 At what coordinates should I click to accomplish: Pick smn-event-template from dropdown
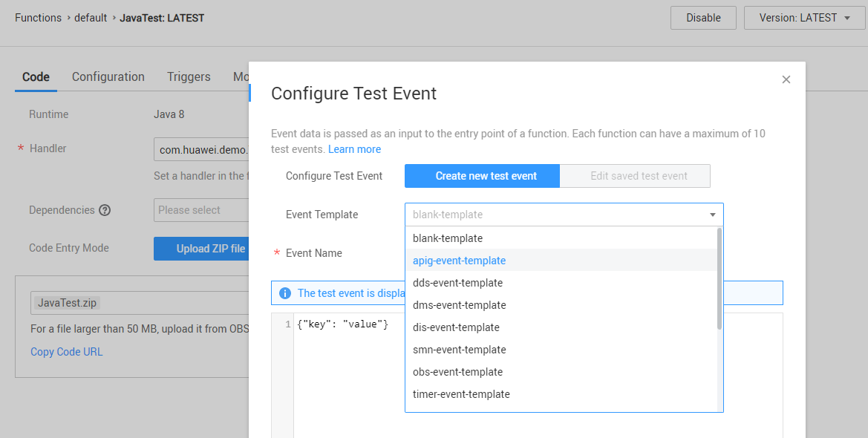459,350
